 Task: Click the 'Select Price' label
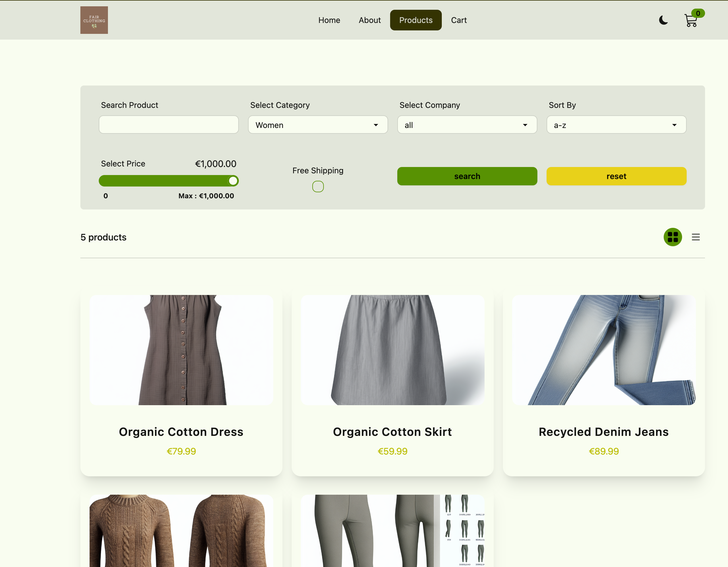click(123, 164)
